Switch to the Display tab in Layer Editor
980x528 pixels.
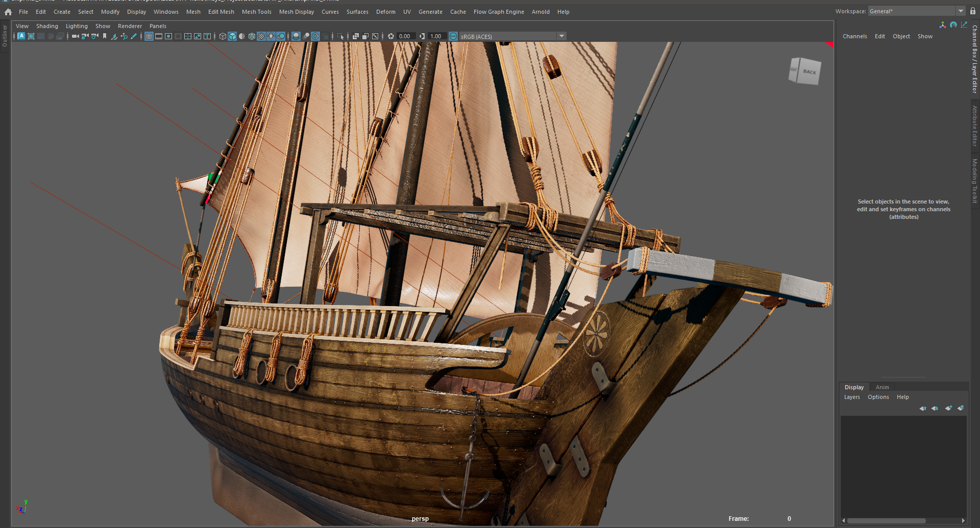click(x=854, y=387)
